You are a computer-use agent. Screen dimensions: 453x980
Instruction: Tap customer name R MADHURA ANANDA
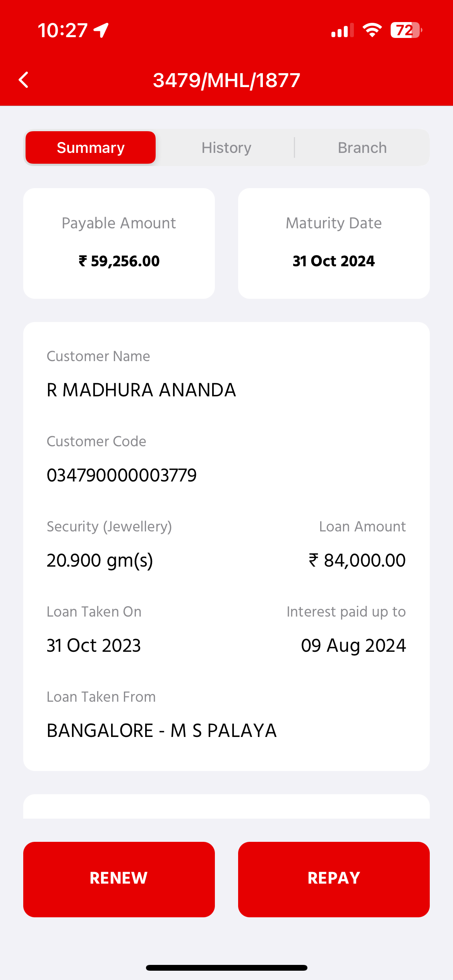pos(141,390)
